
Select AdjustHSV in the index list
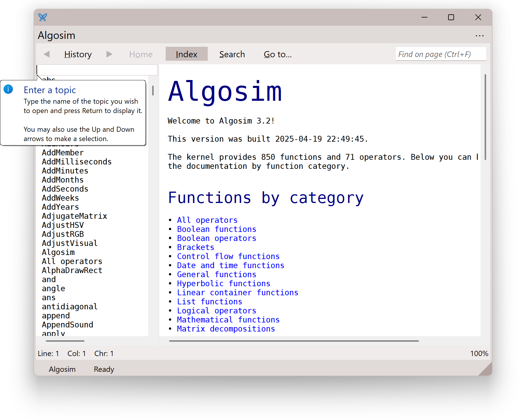point(63,225)
